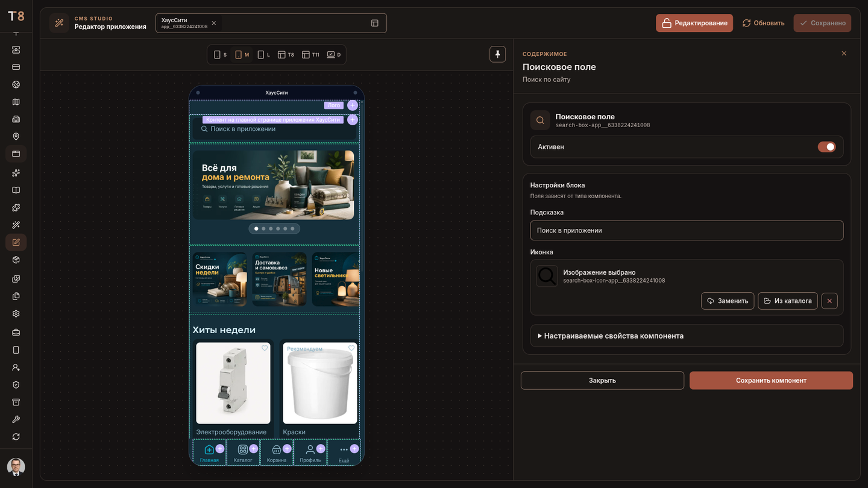This screenshot has width=868, height=488.
Task: Add a block to the Главная tab using plus
Action: (x=220, y=448)
